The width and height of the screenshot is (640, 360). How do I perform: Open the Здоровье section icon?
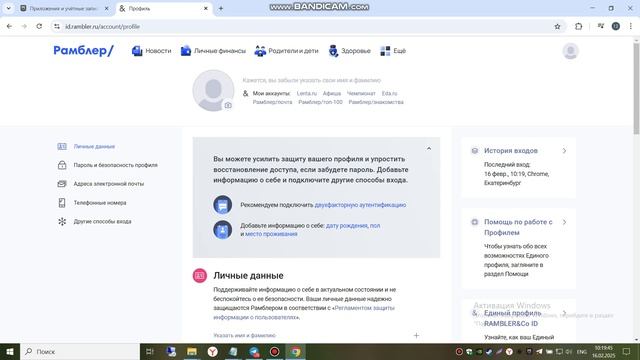coord(333,51)
